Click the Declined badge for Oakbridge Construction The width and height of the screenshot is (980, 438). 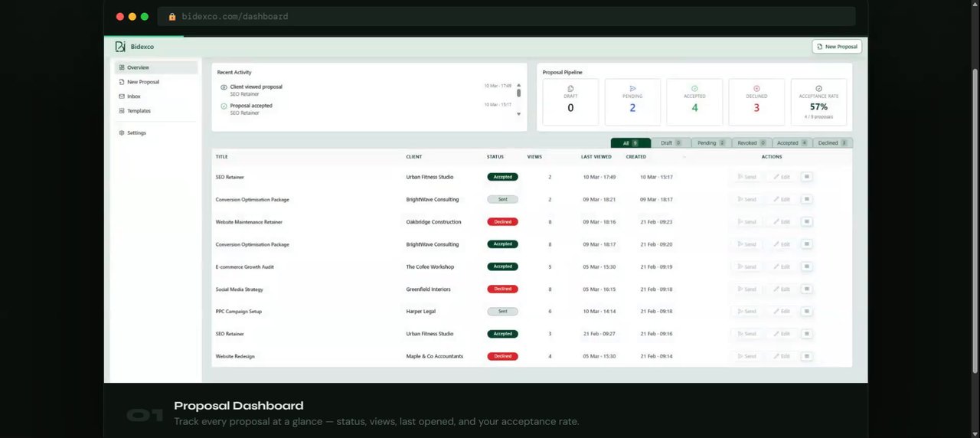tap(502, 222)
